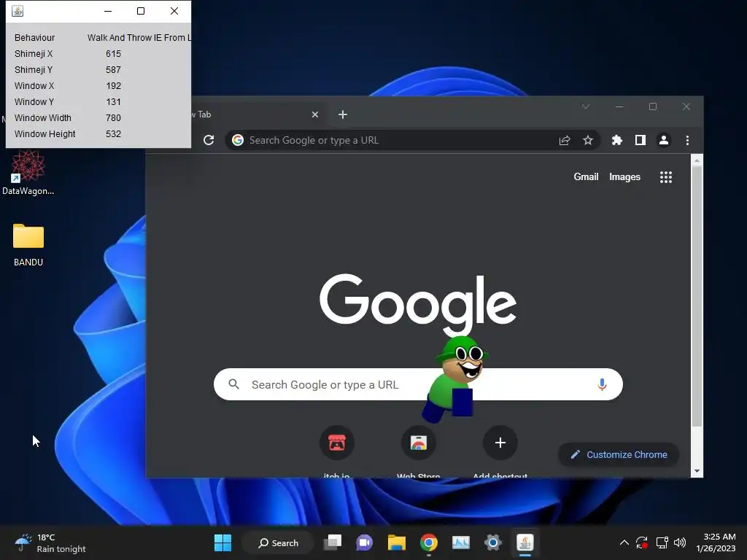Open File Explorer on taskbar
Image resolution: width=747 pixels, height=560 pixels.
[x=396, y=542]
